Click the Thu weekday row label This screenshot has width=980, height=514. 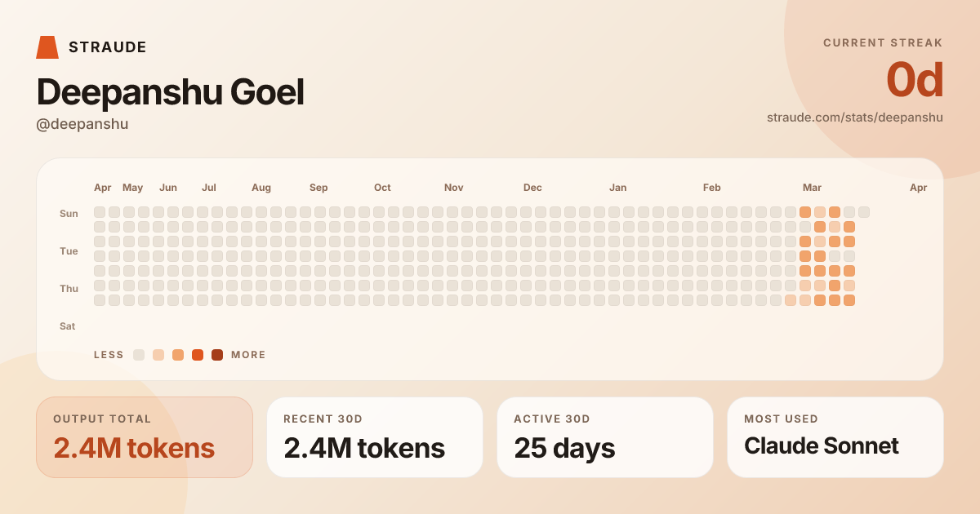point(69,289)
